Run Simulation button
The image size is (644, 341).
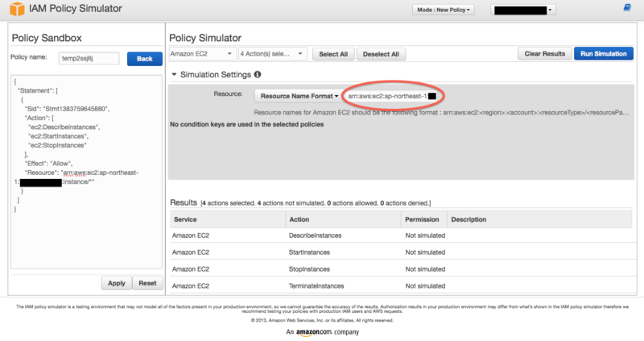tap(603, 54)
